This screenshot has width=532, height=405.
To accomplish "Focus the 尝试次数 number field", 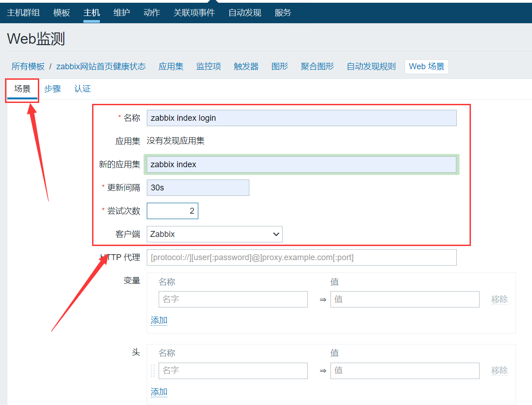I will coord(173,211).
